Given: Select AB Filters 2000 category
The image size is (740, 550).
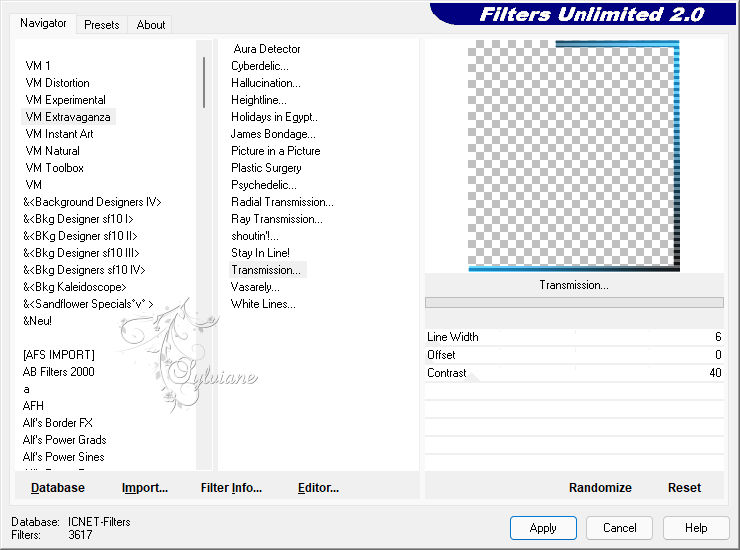Looking at the screenshot, I should 59,372.
